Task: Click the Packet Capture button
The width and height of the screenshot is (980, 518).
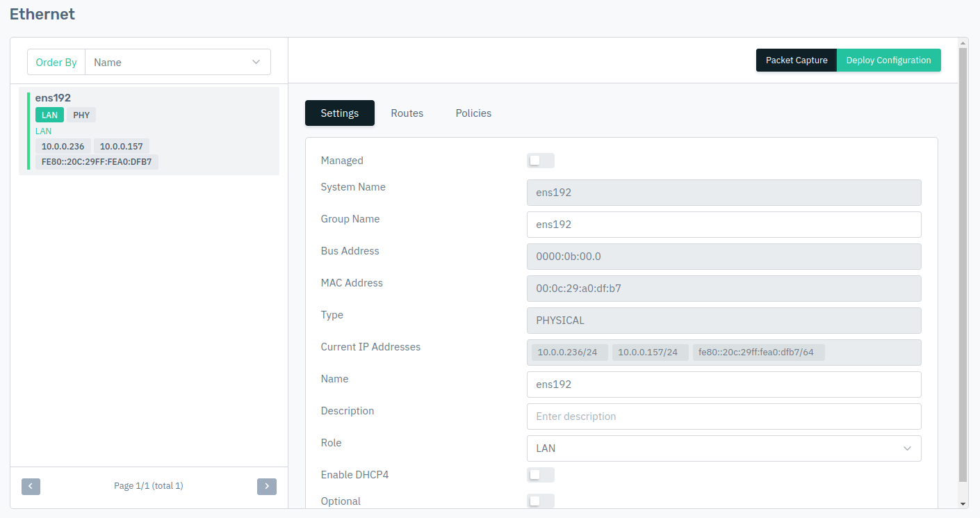Action: 797,60
